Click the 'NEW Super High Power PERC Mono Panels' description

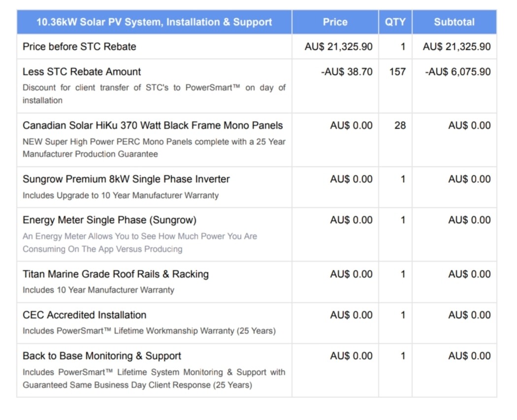[154, 148]
